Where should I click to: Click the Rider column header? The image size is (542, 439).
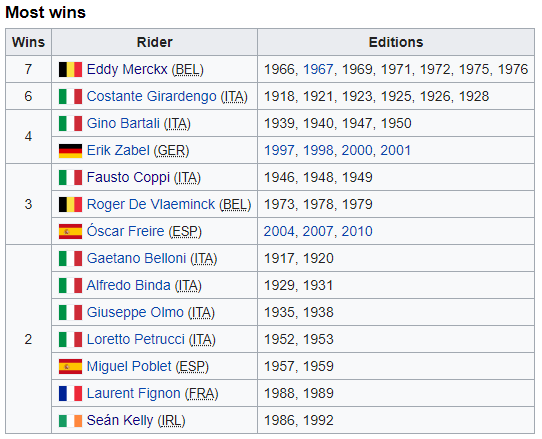click(155, 42)
